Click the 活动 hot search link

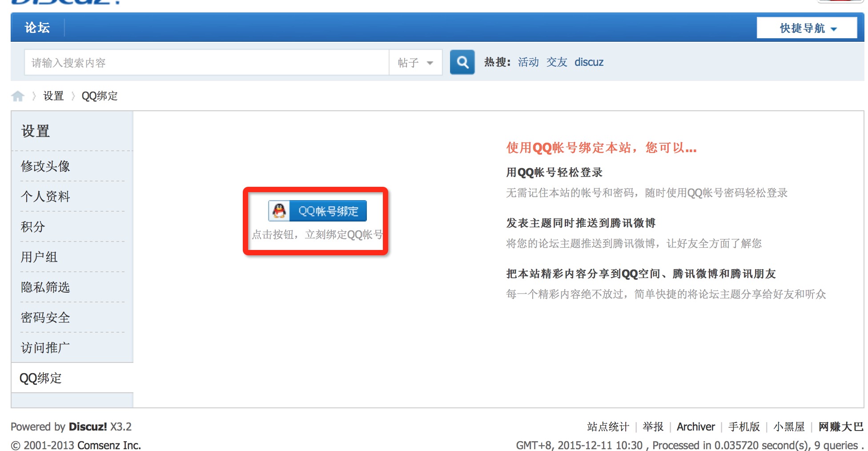pos(528,62)
